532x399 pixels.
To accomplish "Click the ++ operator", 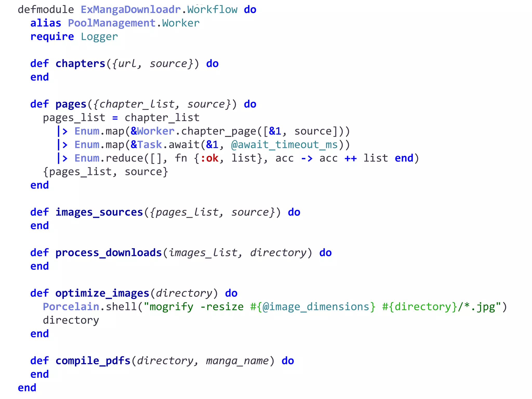I will click(x=351, y=158).
